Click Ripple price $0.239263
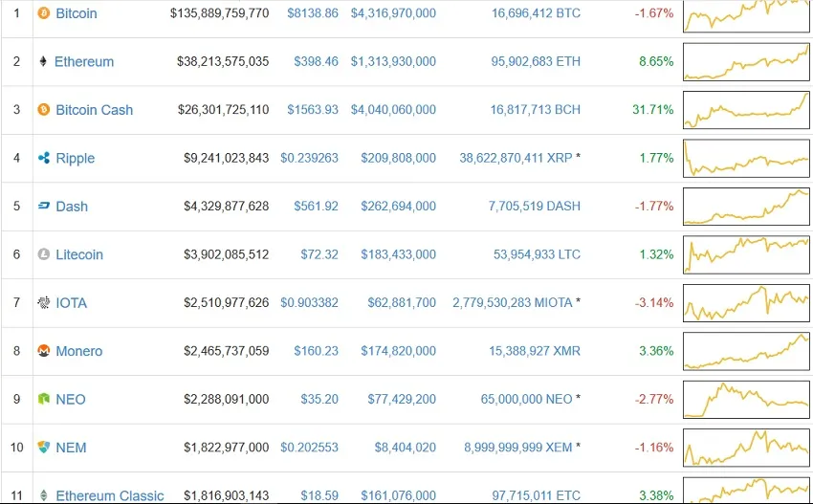Viewport: 813px width, 504px height. [309, 158]
